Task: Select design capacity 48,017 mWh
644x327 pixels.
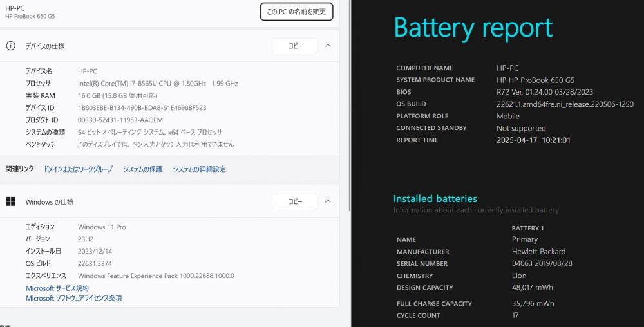Action: click(533, 288)
